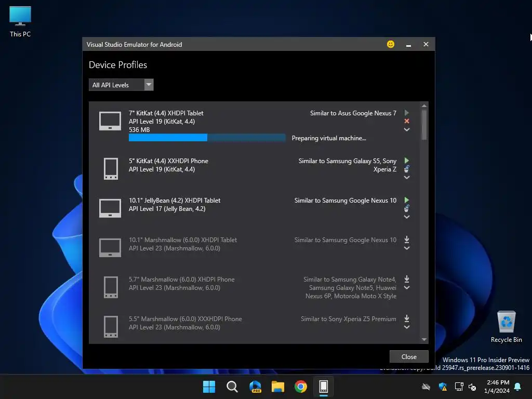The width and height of the screenshot is (532, 399).
Task: Download the 5.7" Marshmallow XHDPI Phone profile
Action: [x=407, y=279]
